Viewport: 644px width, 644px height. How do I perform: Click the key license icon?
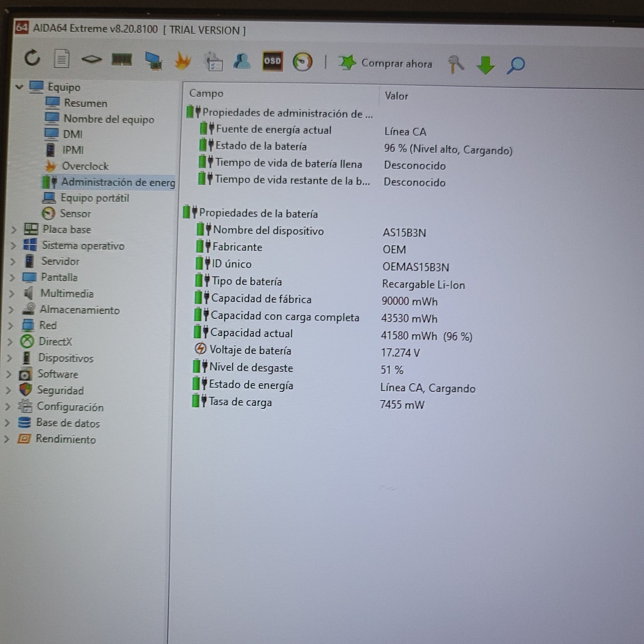(456, 64)
